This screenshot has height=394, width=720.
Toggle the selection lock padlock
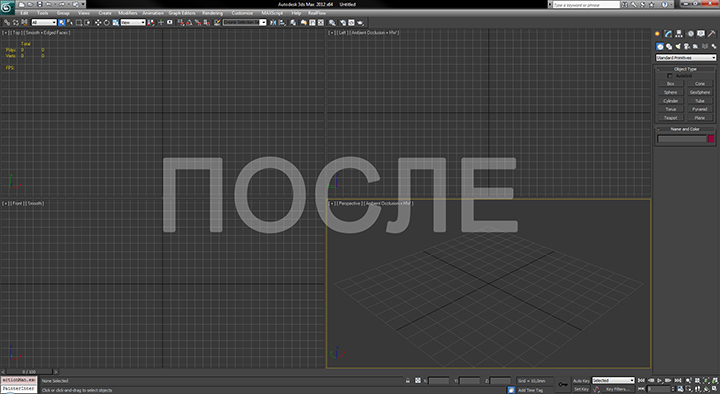408,381
